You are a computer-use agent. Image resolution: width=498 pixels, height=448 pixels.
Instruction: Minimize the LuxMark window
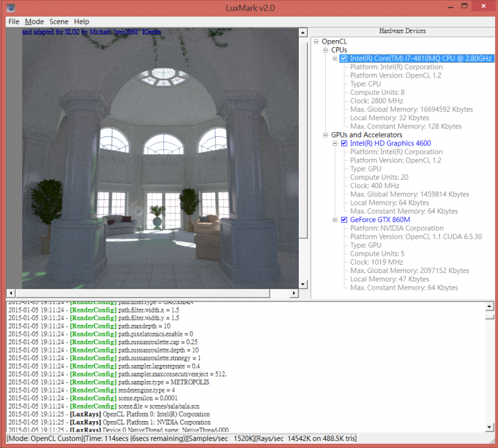[x=450, y=7]
